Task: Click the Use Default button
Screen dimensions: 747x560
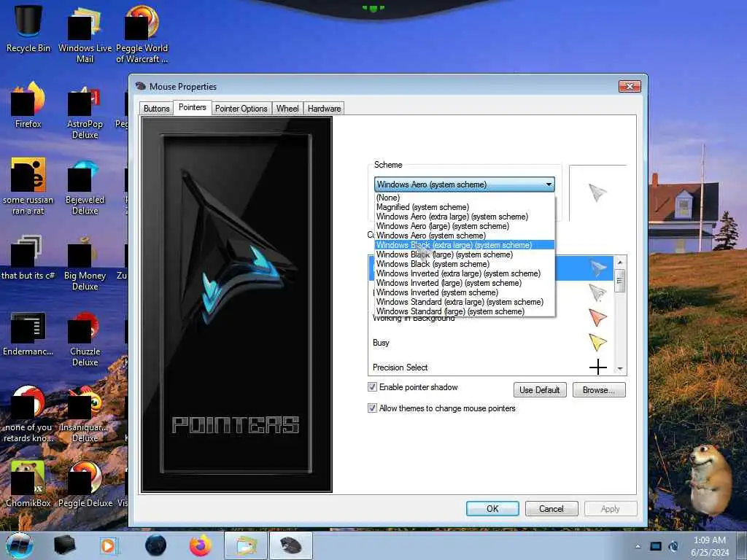Action: [540, 390]
